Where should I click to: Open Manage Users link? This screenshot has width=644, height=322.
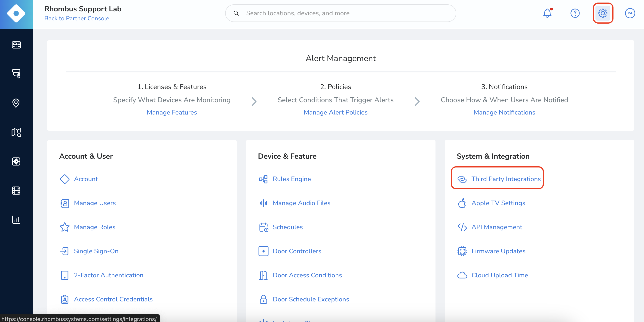click(95, 203)
